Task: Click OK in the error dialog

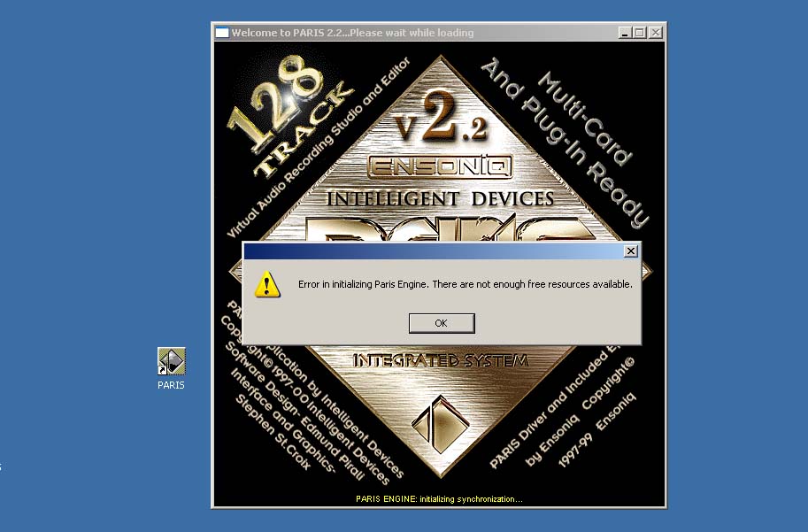Action: [x=442, y=323]
